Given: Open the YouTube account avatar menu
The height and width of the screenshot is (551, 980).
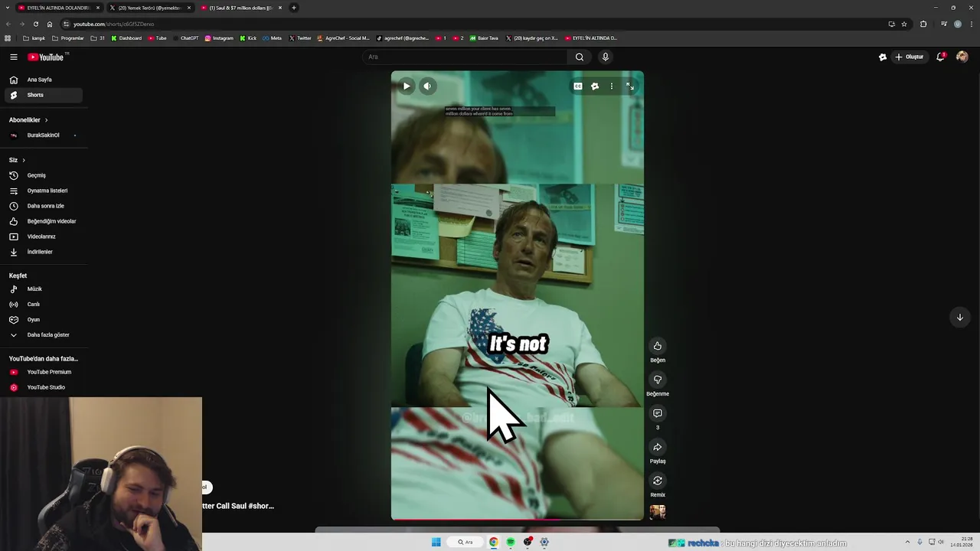Looking at the screenshot, I should coord(962,57).
